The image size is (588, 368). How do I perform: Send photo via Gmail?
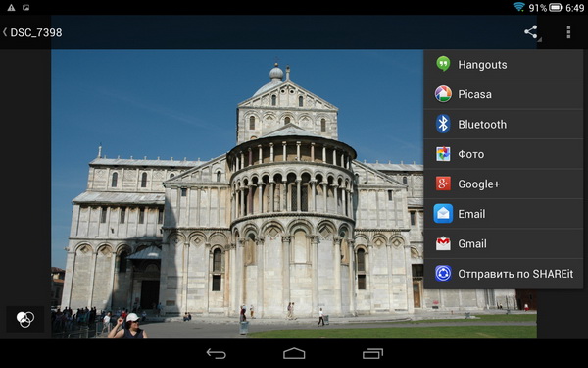pos(504,243)
